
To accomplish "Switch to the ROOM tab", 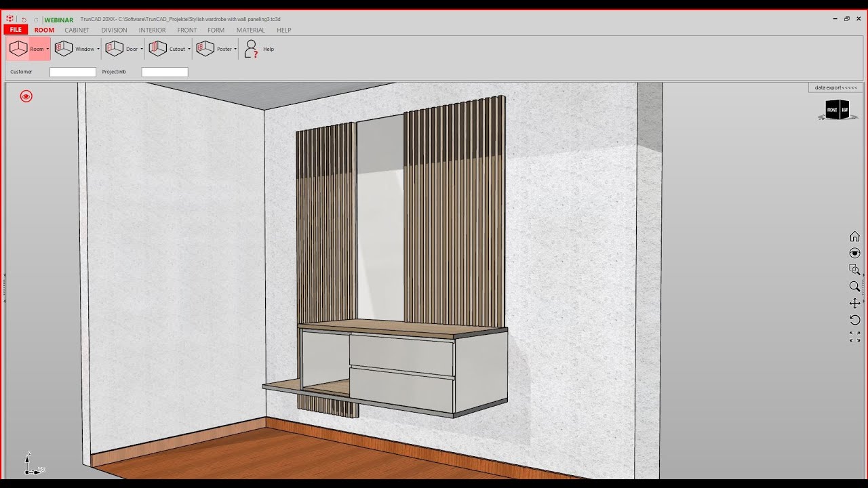I will 44,30.
